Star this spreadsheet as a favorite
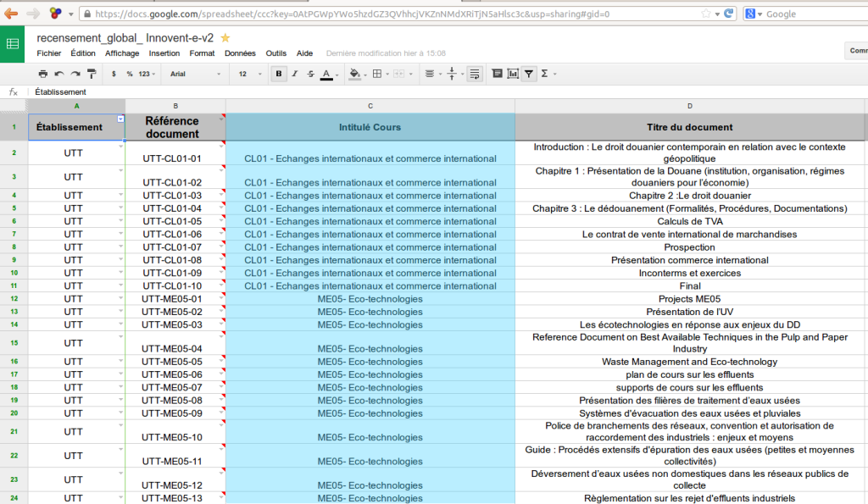The height and width of the screenshot is (504, 868). tap(225, 38)
